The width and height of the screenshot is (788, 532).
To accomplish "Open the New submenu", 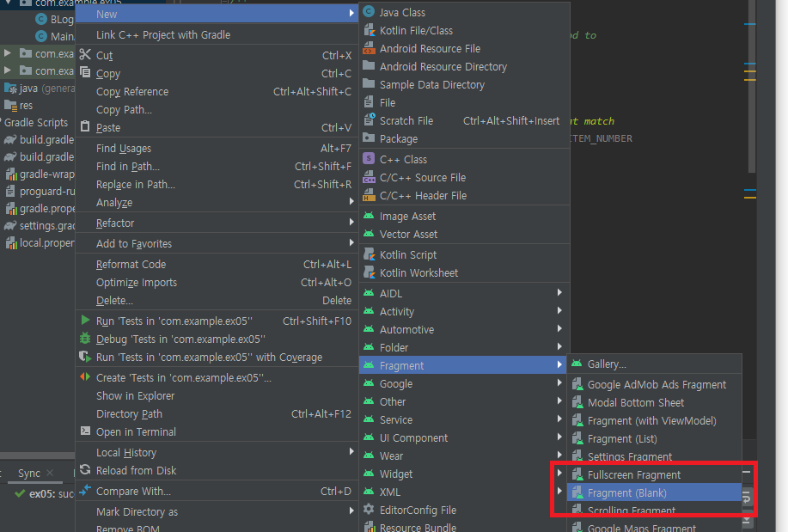I will [217, 14].
